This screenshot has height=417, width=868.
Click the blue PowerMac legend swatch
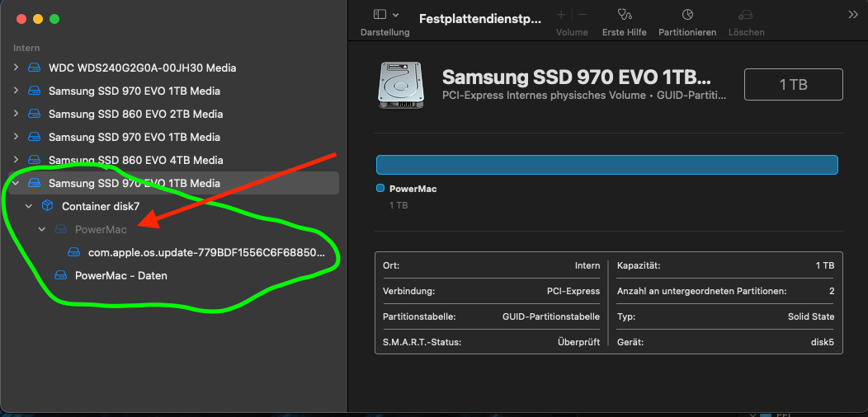point(380,189)
